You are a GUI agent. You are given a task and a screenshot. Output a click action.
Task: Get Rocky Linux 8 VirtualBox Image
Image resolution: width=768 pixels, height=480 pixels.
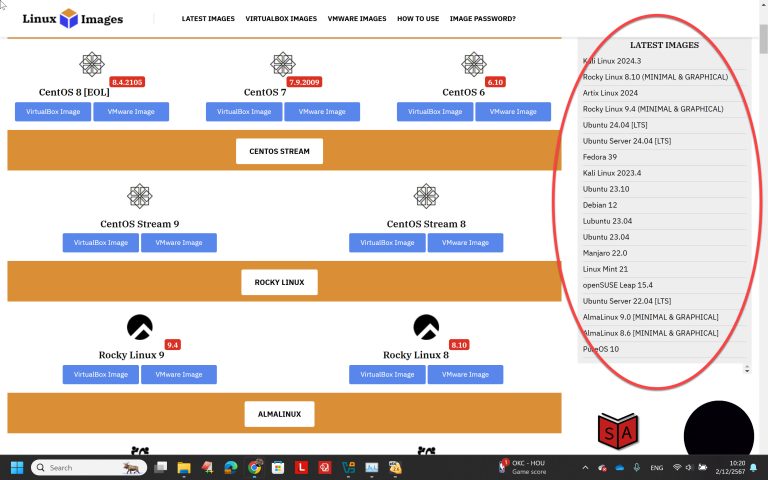pos(387,374)
